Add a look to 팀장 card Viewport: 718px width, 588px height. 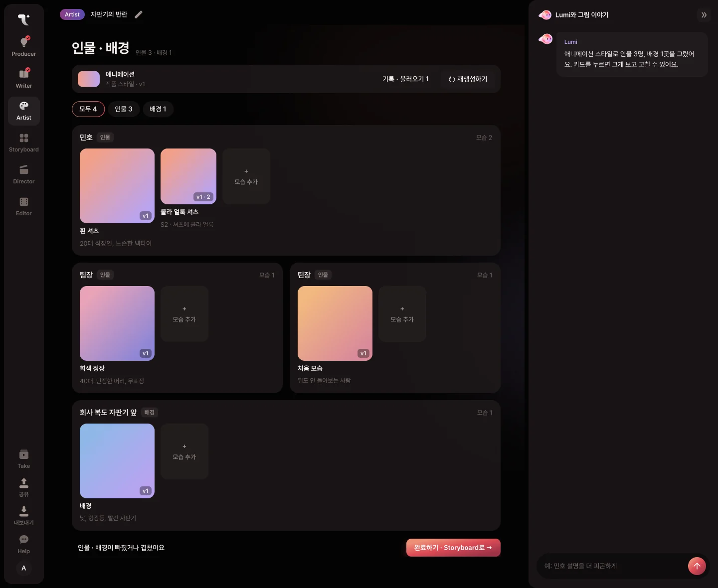[x=184, y=314]
